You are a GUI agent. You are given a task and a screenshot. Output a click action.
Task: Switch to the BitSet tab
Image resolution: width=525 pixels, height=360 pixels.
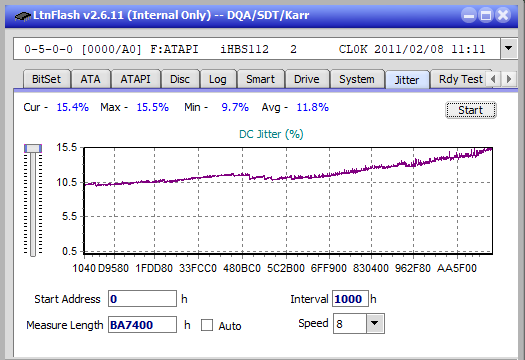[x=46, y=79]
